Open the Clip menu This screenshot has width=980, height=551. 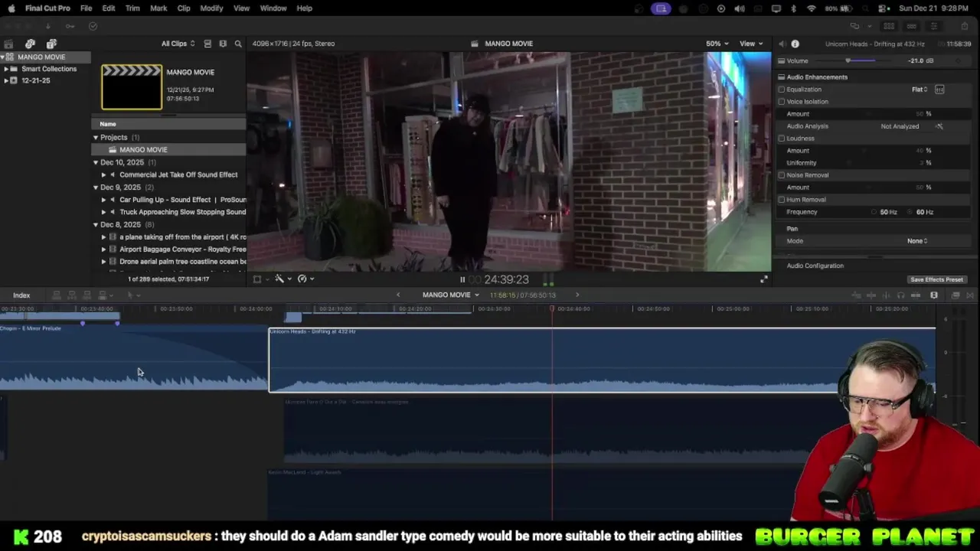click(x=184, y=8)
